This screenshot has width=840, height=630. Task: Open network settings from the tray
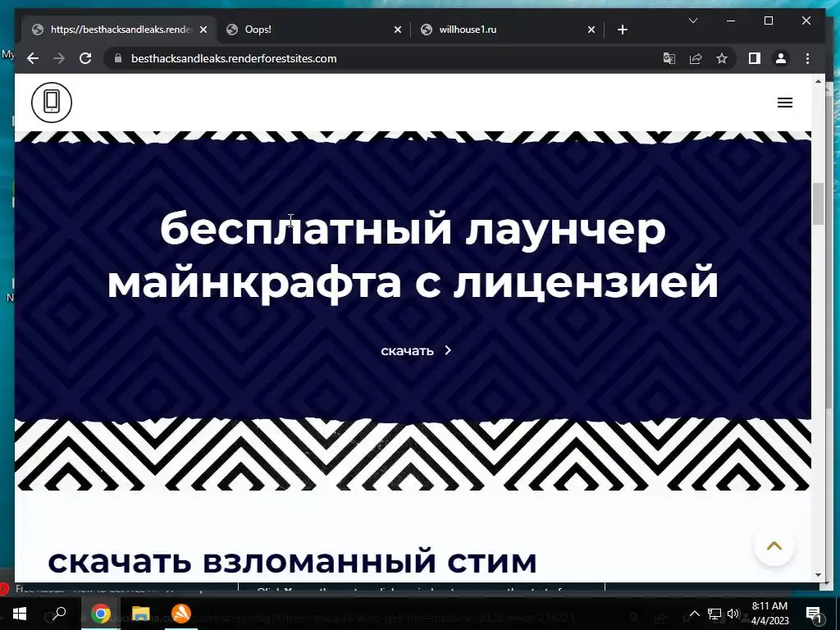[x=714, y=614]
